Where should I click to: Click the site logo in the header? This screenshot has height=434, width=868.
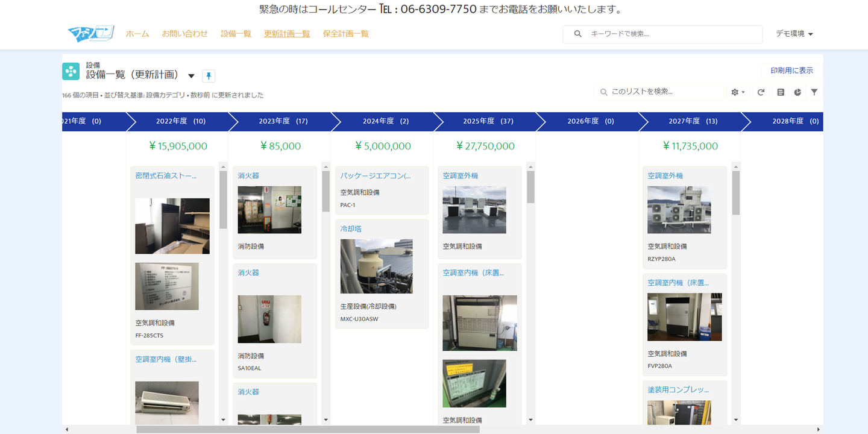91,34
